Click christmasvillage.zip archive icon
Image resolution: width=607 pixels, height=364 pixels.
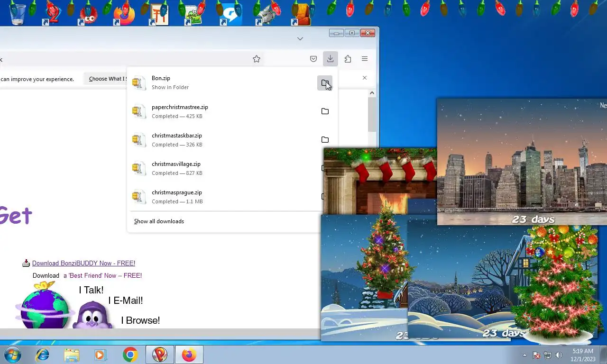point(139,168)
